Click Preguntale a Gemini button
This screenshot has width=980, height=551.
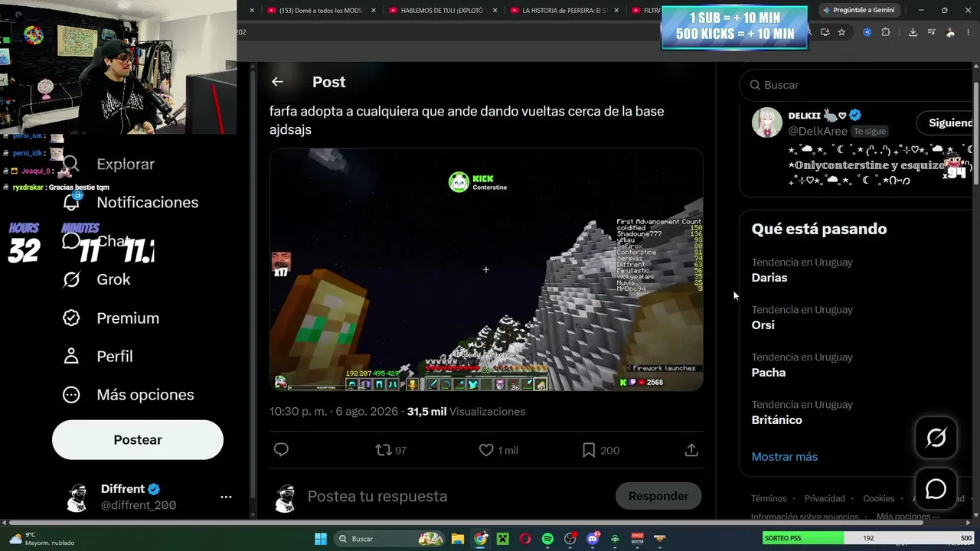(x=858, y=10)
